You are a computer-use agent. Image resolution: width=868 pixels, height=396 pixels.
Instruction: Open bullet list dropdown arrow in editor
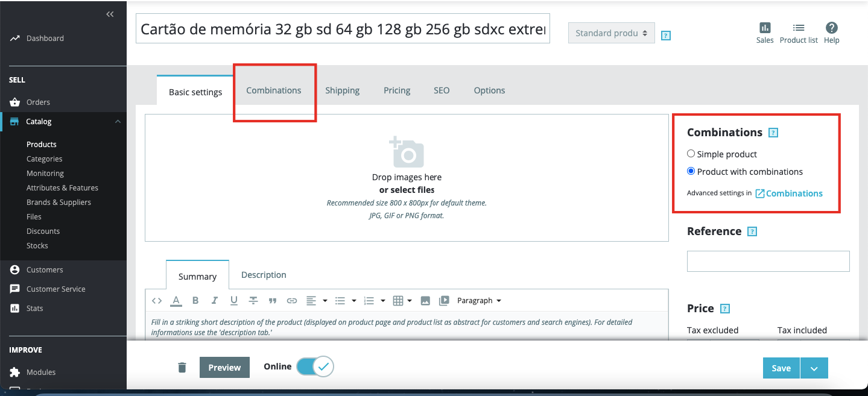click(354, 300)
